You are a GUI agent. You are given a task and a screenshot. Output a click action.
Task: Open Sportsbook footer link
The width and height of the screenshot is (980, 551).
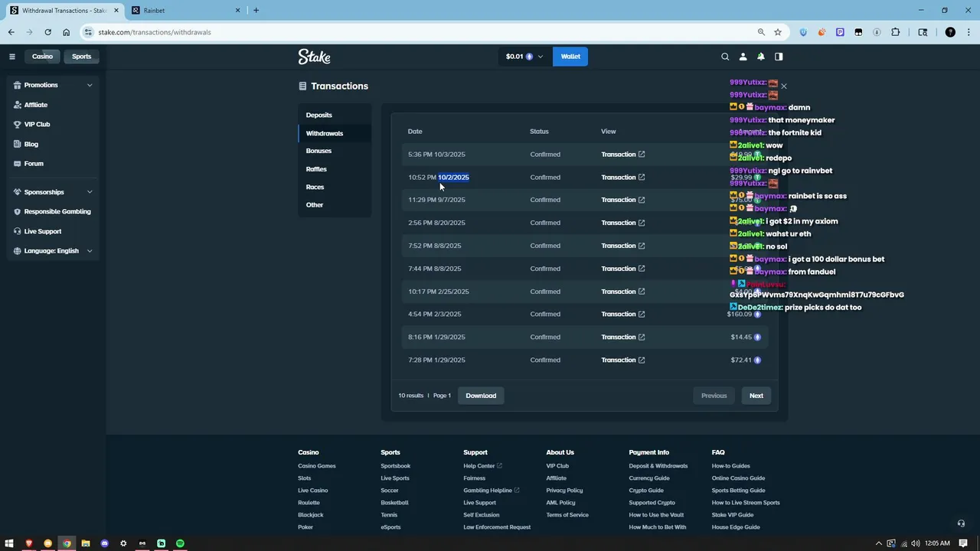pyautogui.click(x=396, y=466)
